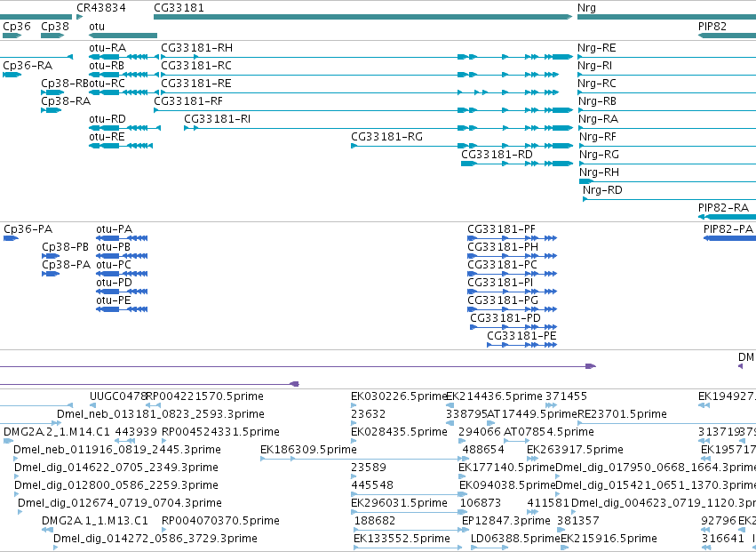Click EST EK030226.5prime

[x=354, y=405]
